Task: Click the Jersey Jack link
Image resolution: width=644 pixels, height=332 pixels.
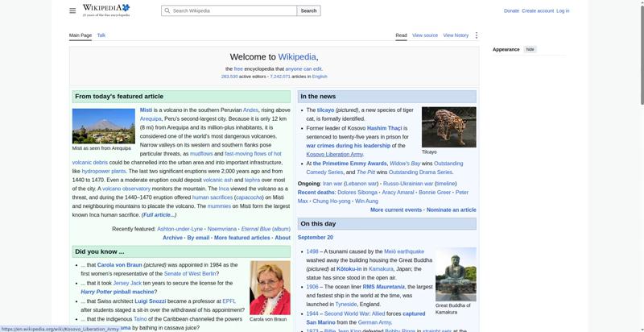Action: click(127, 283)
